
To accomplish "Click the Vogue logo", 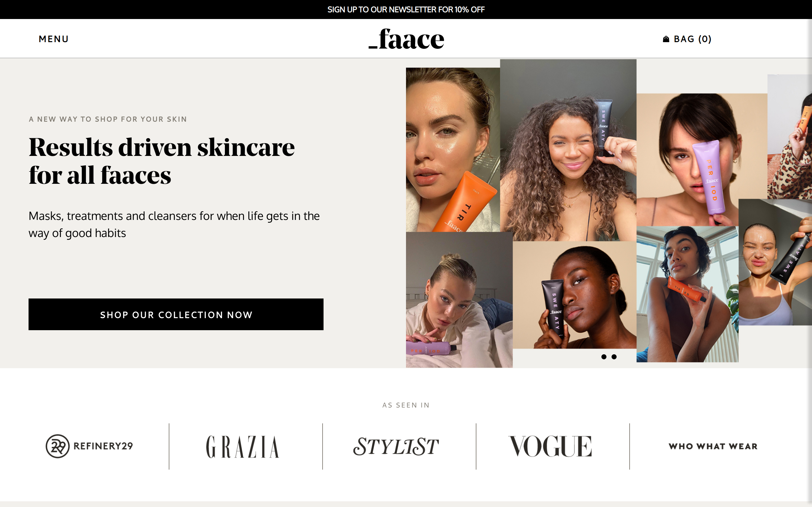I will coord(550,446).
